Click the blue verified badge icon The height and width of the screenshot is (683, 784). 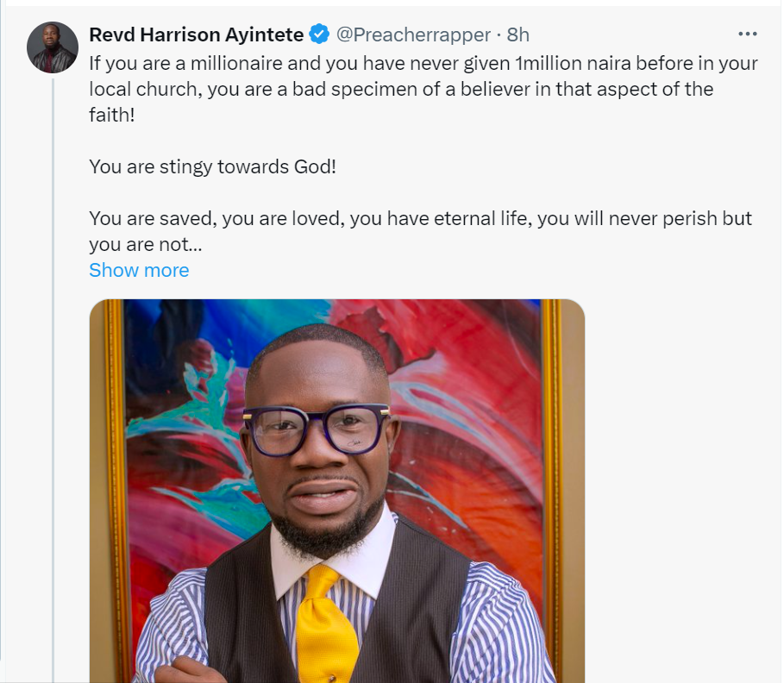[x=320, y=34]
